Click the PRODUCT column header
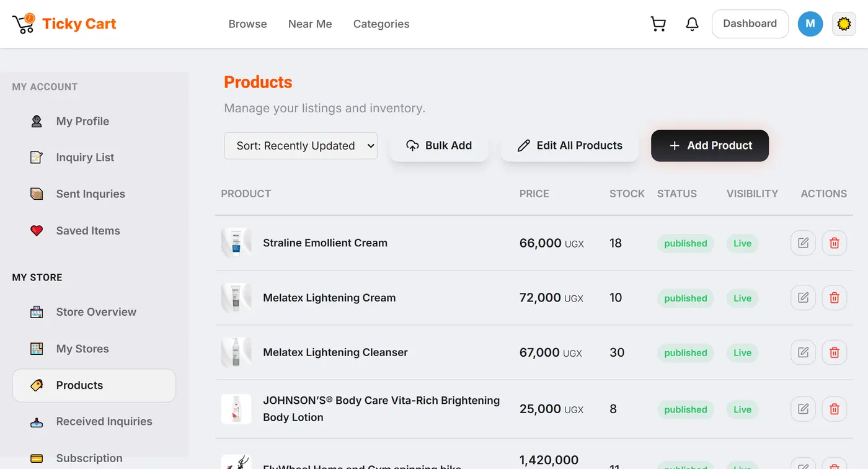Viewport: 868px width, 469px height. tap(246, 194)
